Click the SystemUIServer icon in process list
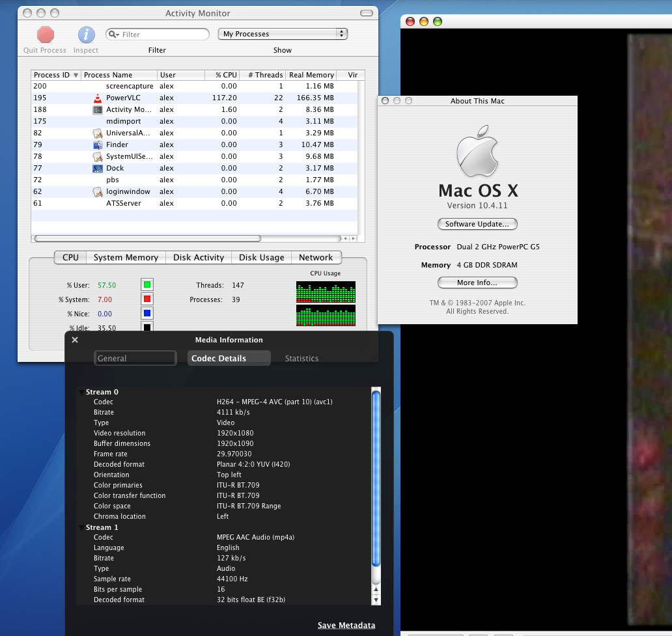The width and height of the screenshot is (672, 636). (98, 156)
